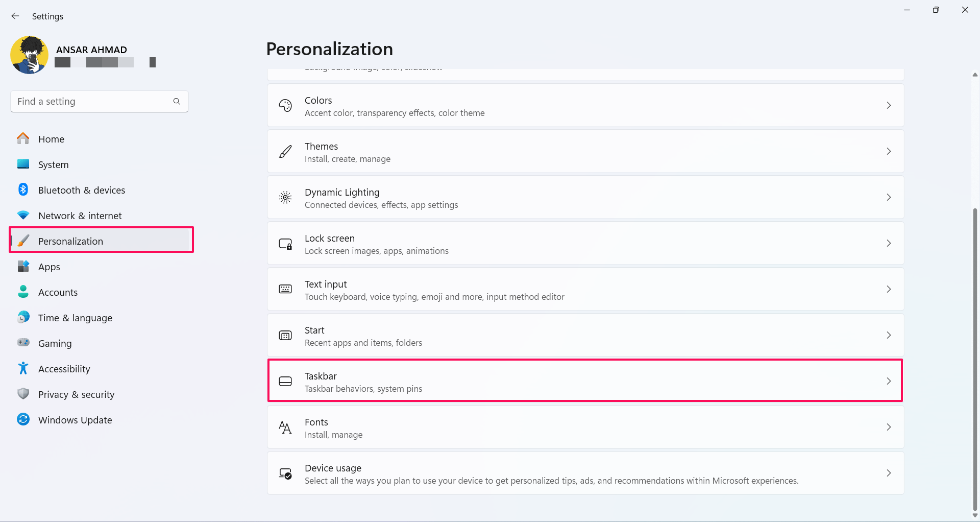Click the Home house icon
The height and width of the screenshot is (522, 980).
coord(23,139)
